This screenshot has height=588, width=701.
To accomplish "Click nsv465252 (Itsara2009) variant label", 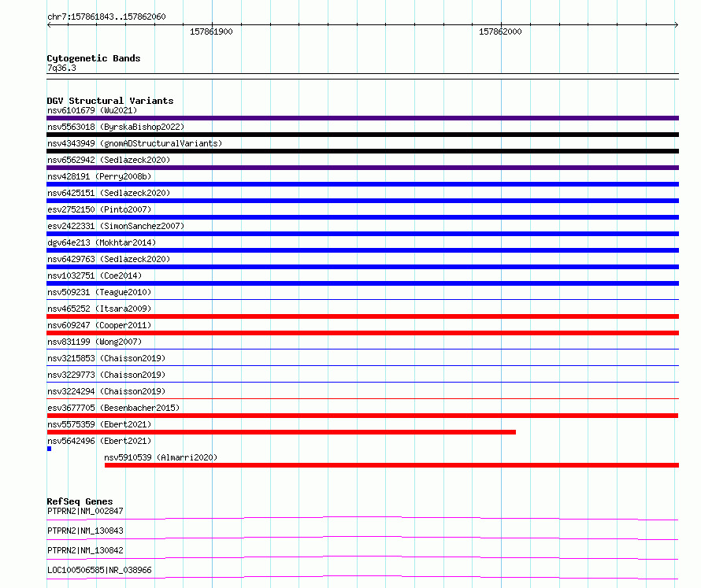I will pyautogui.click(x=99, y=309).
